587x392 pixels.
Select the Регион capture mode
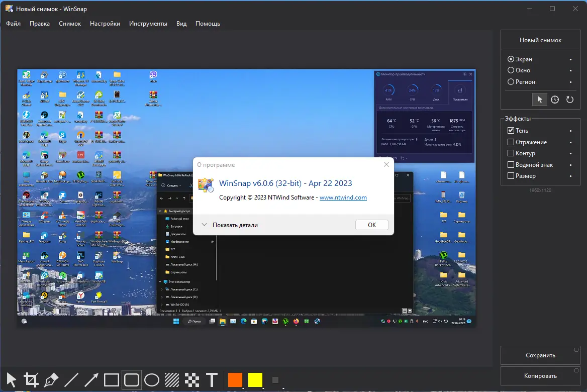[521, 81]
